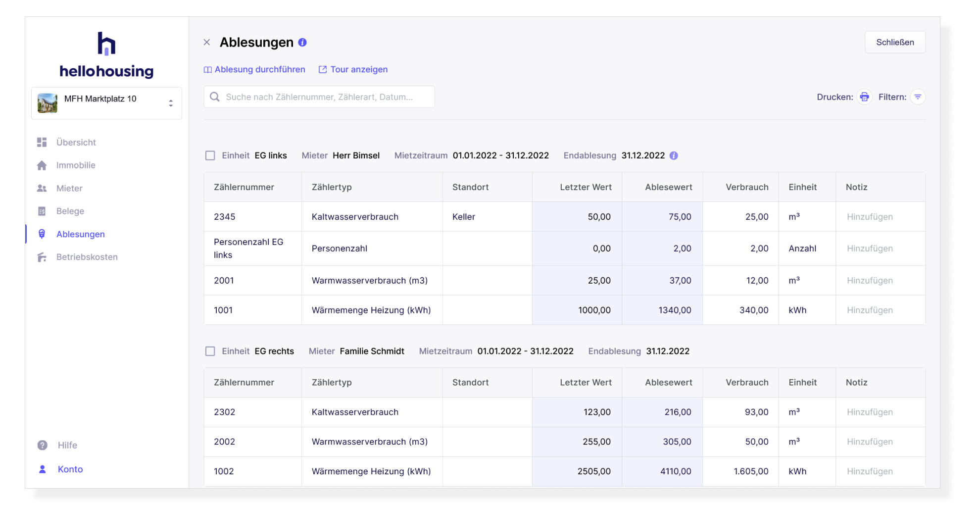Click the info icon beside Endablesung 31.12.2022

click(x=674, y=155)
